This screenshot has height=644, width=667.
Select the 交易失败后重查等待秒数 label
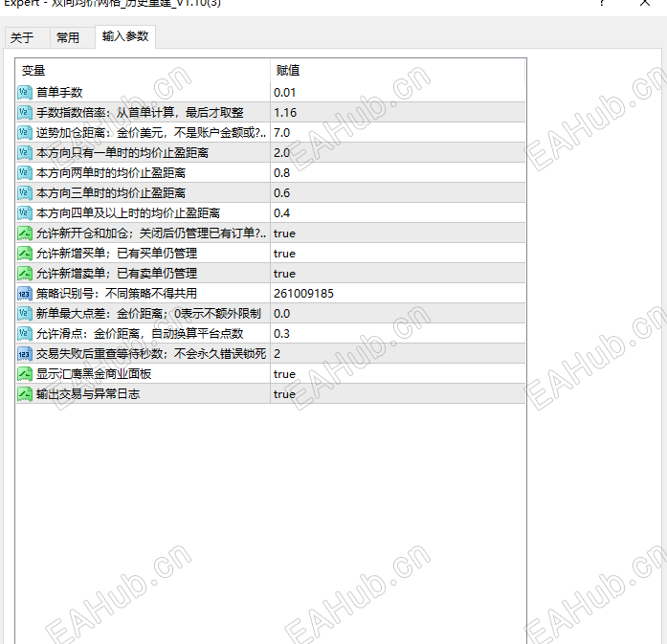(x=151, y=353)
